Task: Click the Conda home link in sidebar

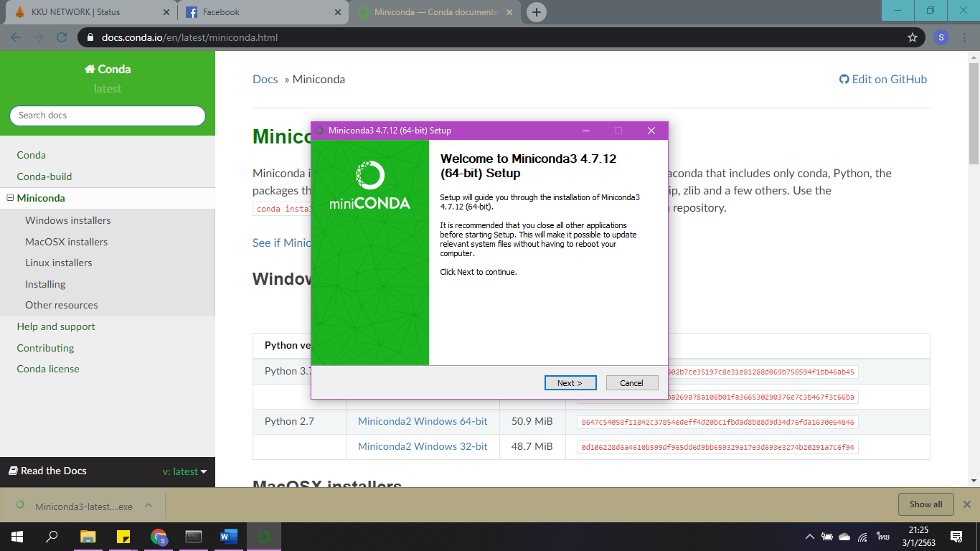Action: point(108,69)
